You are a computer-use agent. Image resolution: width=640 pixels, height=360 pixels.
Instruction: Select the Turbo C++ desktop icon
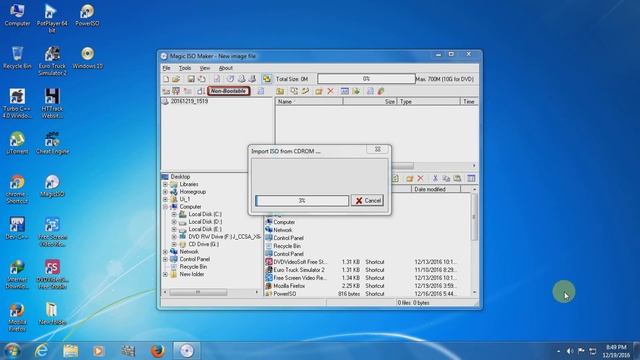point(17,104)
